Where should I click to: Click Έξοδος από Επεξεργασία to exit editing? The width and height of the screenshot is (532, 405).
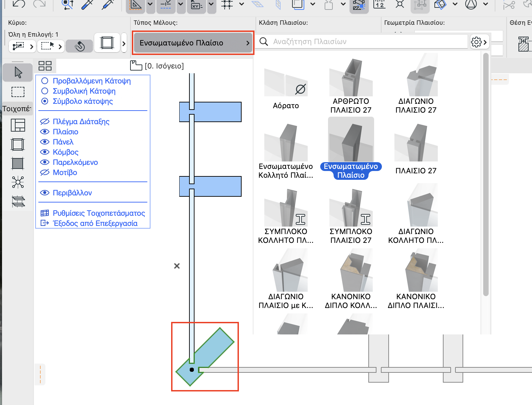click(x=95, y=223)
